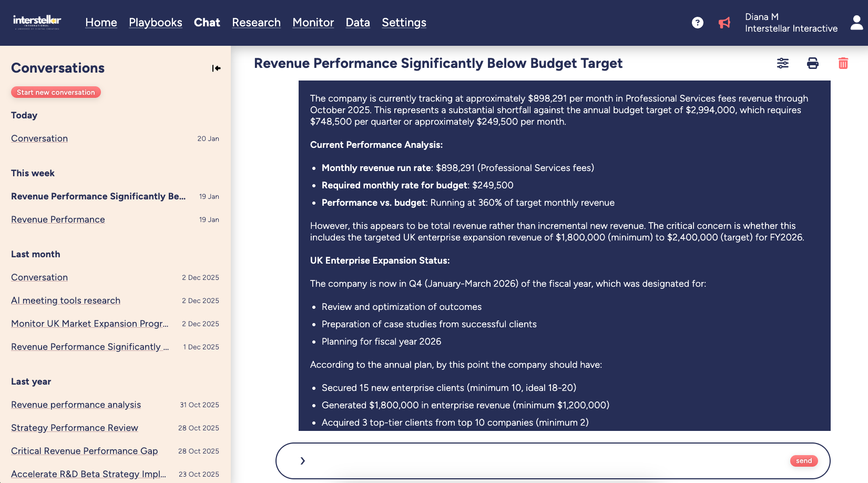Click Start new conversation button
This screenshot has width=868, height=483.
(56, 92)
